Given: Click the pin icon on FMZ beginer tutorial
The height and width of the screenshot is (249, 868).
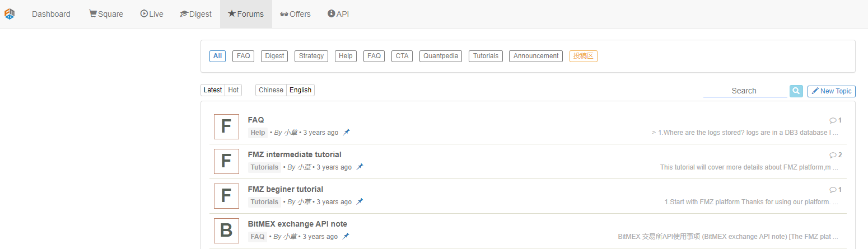Looking at the screenshot, I should (x=360, y=202).
